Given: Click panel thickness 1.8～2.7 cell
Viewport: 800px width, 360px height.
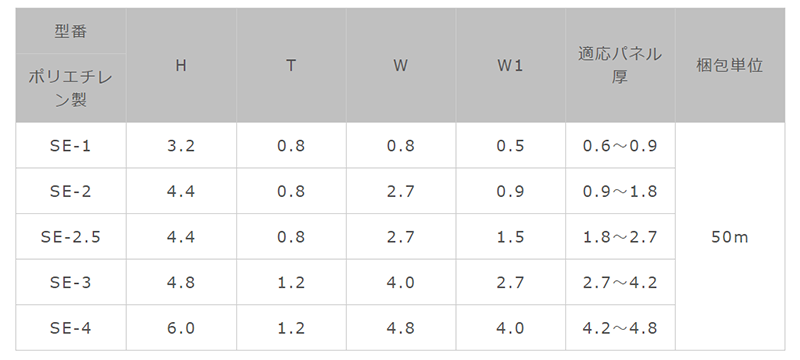Looking at the screenshot, I should (620, 237).
